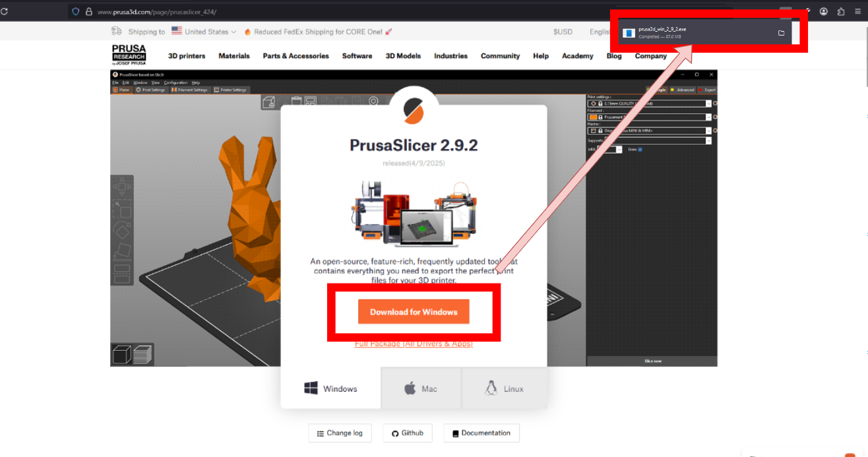Click the PrusaSlicer logo above the title
The image size is (868, 457).
pyautogui.click(x=413, y=109)
